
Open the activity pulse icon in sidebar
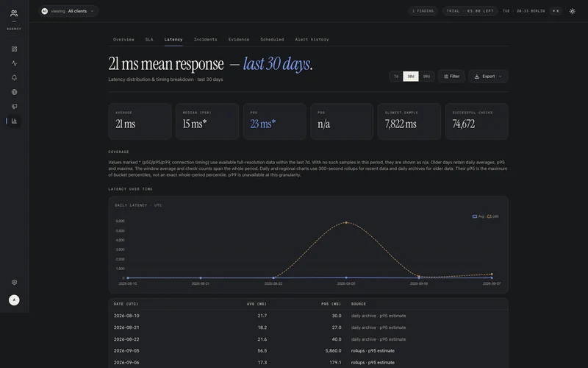14,63
